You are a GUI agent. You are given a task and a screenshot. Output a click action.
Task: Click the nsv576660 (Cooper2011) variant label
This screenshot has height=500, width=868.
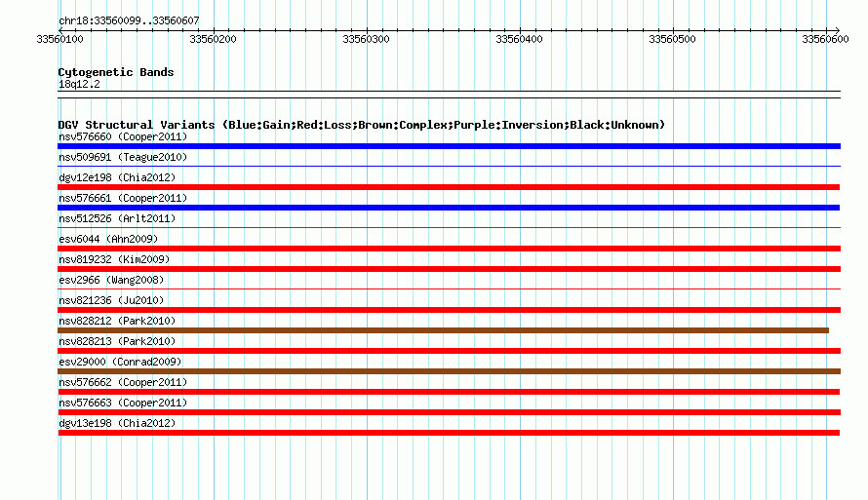point(123,136)
